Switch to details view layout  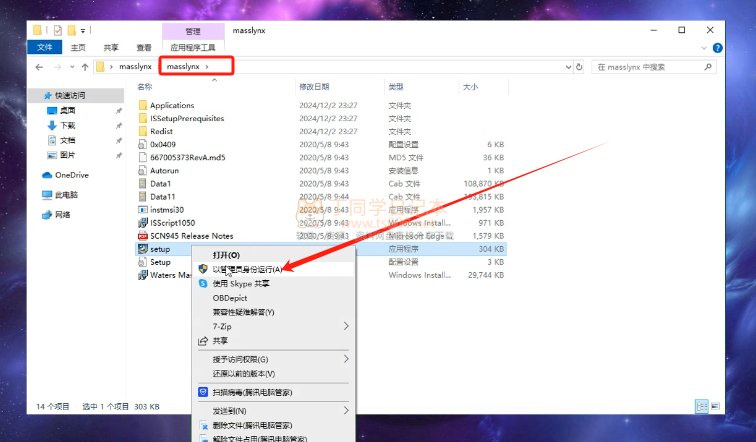702,406
